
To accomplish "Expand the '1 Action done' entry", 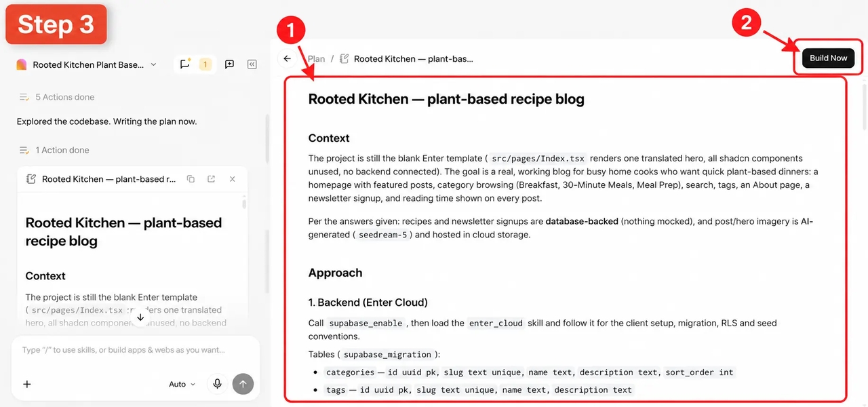I will (x=55, y=150).
